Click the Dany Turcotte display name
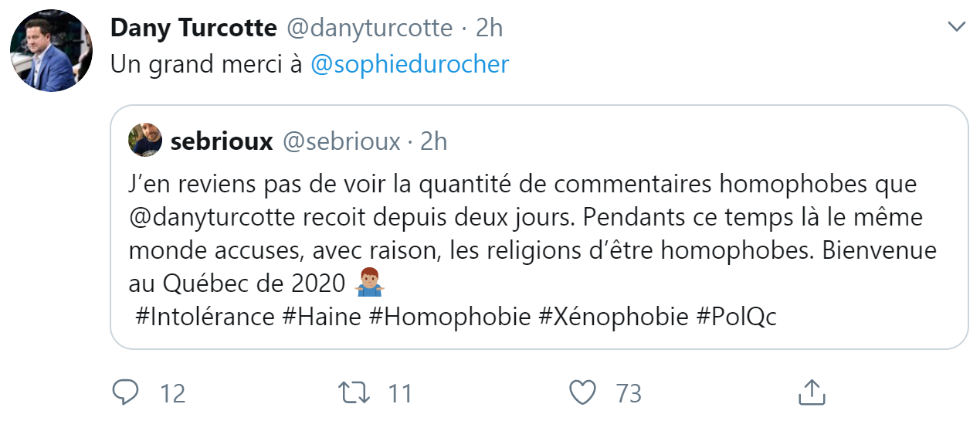The width and height of the screenshot is (980, 421). click(193, 28)
